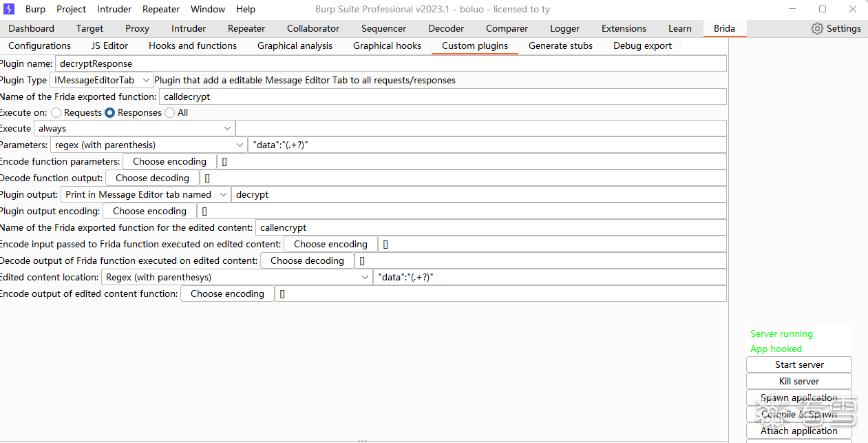Click the Edited content location regex field
The image size is (868, 443).
tap(549, 277)
